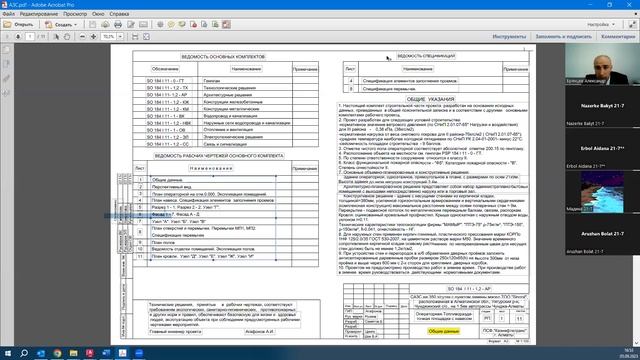This screenshot has width=640, height=360.
Task: Open File Explorer from the taskbar
Action: [x=73, y=353]
